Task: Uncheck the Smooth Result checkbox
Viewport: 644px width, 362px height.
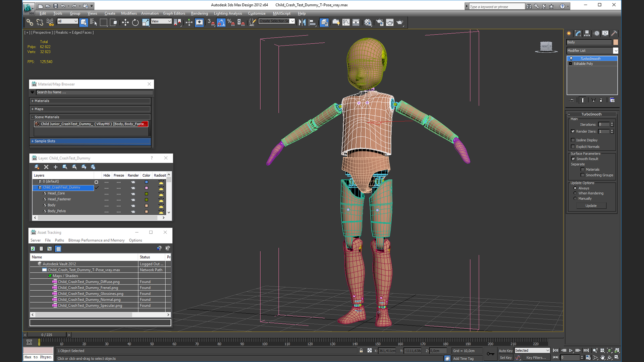Action: (x=573, y=159)
